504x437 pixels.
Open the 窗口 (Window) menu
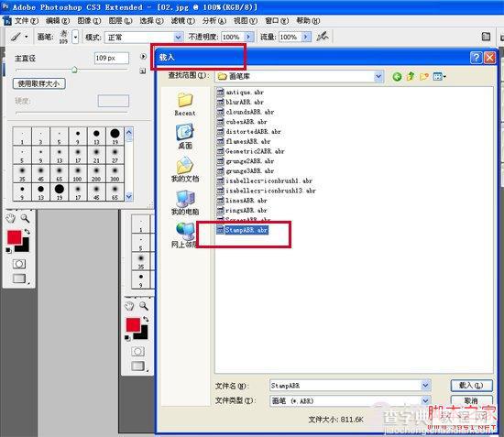(277, 21)
